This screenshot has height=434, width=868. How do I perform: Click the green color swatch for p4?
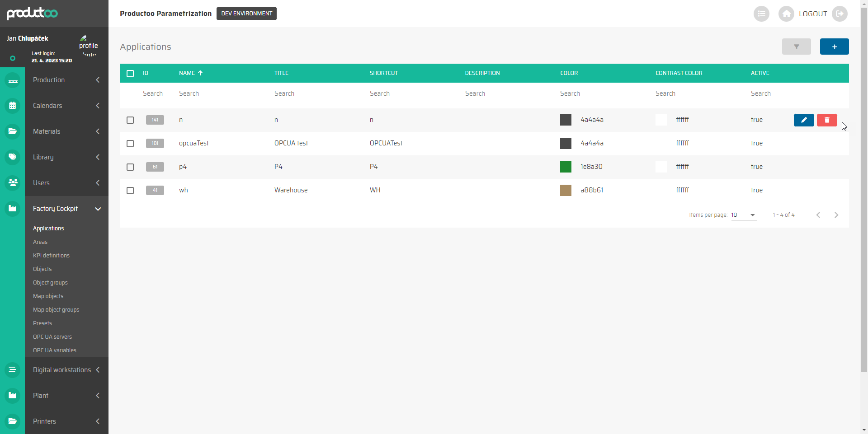[566, 167]
